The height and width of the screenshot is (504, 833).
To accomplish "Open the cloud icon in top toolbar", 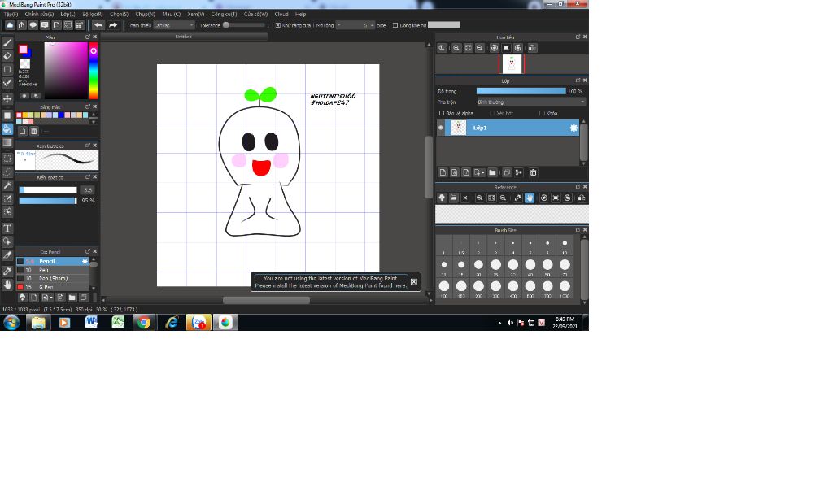I will tap(10, 25).
